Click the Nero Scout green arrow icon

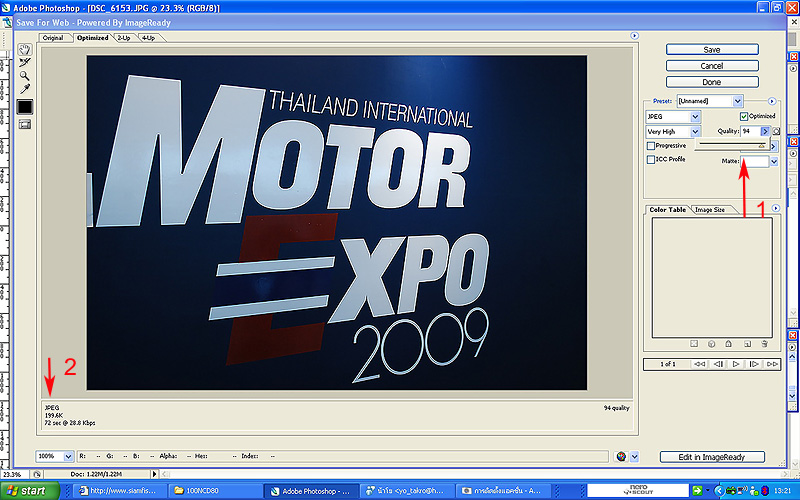click(x=697, y=491)
